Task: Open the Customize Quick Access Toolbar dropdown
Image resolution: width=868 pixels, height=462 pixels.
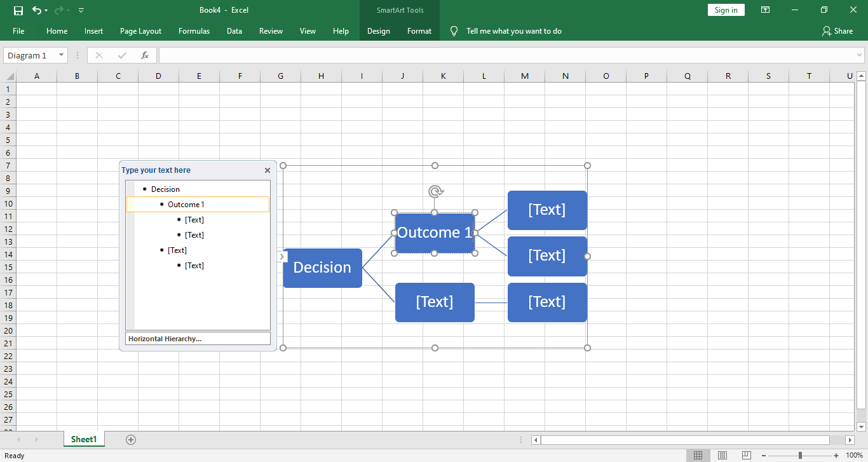Action: point(81,10)
